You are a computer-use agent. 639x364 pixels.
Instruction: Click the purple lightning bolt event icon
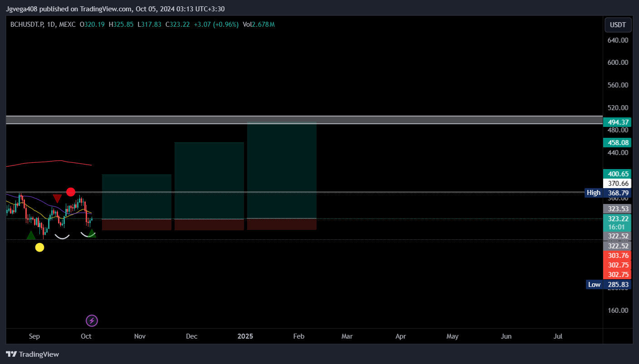pyautogui.click(x=92, y=321)
